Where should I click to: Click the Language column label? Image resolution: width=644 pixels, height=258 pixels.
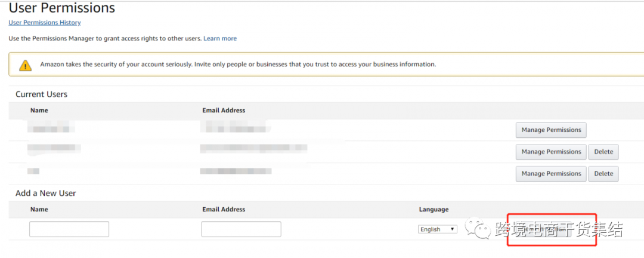pos(434,210)
